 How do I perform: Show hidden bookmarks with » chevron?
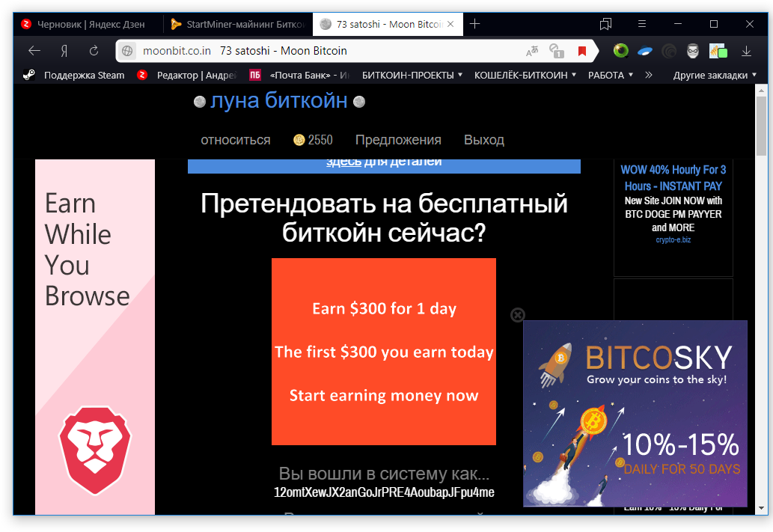tap(648, 75)
